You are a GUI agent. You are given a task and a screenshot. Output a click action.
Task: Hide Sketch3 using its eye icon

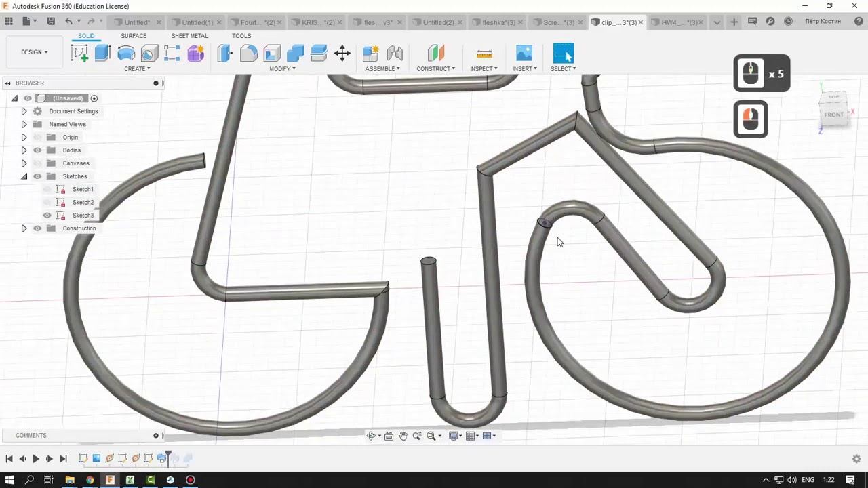pyautogui.click(x=47, y=216)
